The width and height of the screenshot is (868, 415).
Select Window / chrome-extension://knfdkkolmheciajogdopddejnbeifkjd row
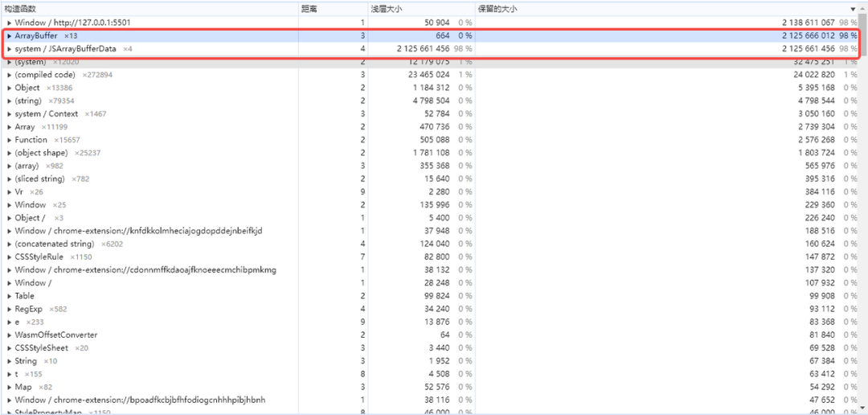coord(431,231)
